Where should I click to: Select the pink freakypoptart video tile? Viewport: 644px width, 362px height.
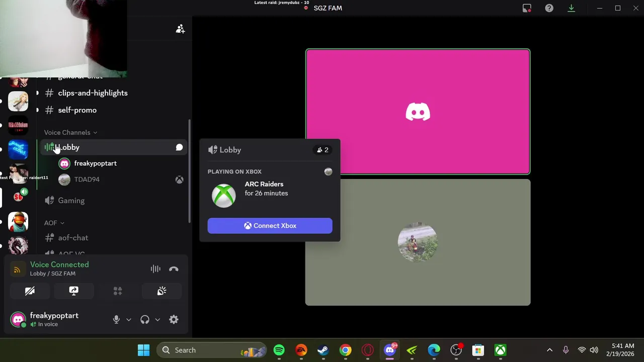click(x=418, y=112)
